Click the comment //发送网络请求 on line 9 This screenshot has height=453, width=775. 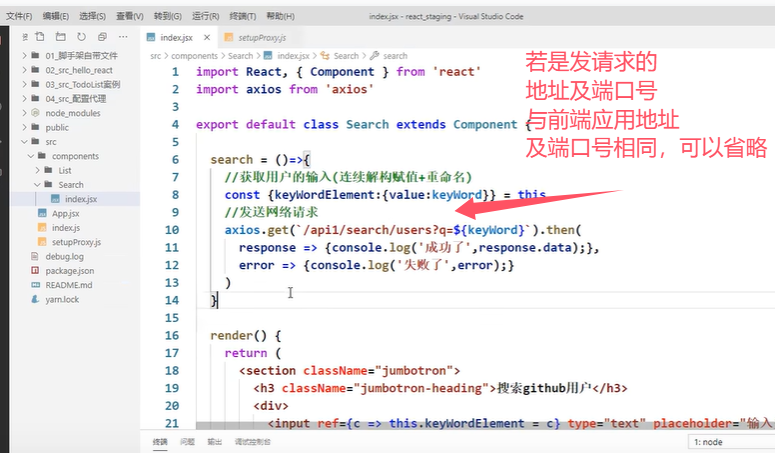[271, 212]
